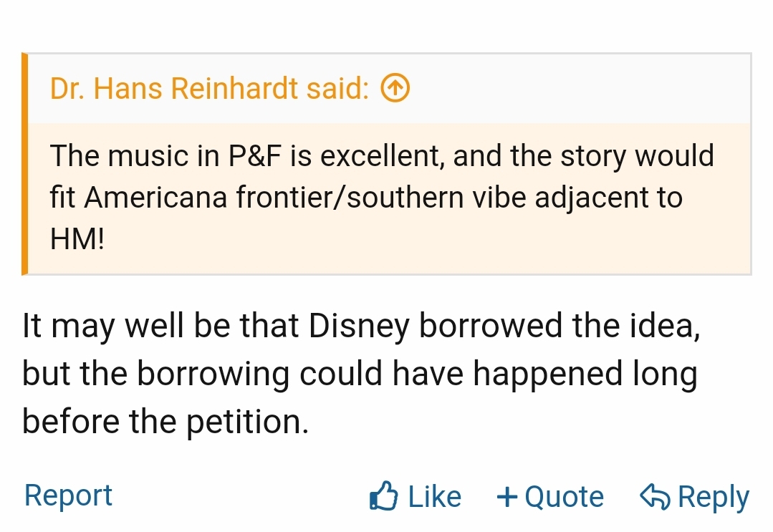Select the Quote label for multi-quote
This screenshot has width=773, height=532.
[564, 497]
